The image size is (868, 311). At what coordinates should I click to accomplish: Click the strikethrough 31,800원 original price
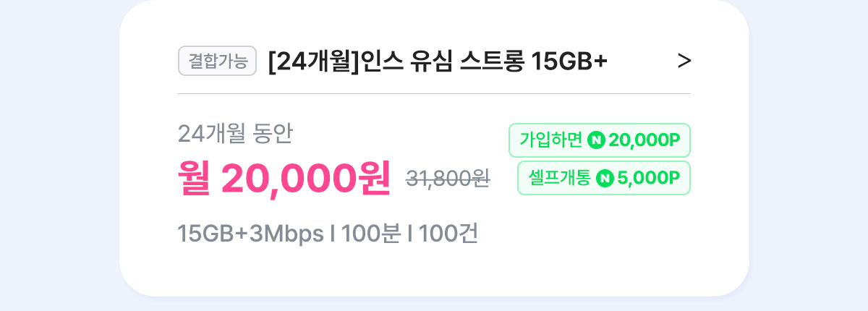(x=448, y=179)
